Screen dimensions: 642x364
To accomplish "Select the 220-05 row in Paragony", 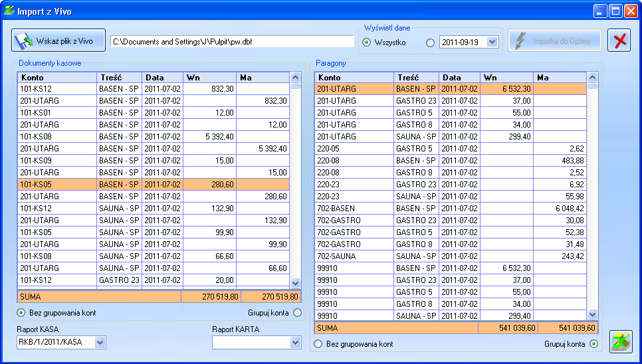I will [451, 149].
